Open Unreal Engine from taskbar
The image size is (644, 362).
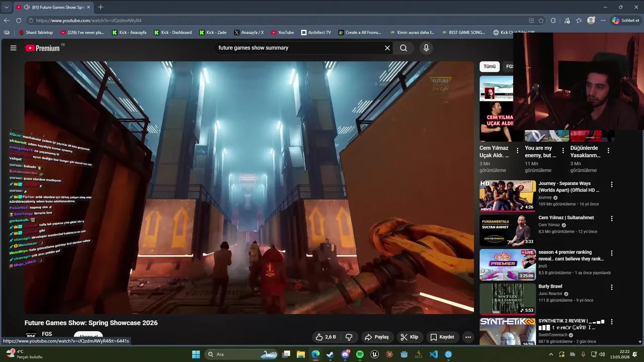tap(374, 354)
